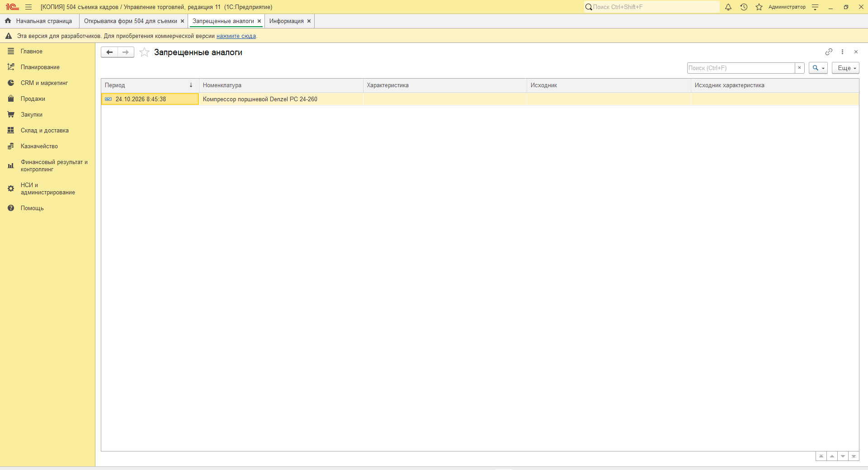Focus global Поиск Ctrl+Shift+F field
Image resolution: width=868 pixels, height=470 pixels.
[x=651, y=7]
